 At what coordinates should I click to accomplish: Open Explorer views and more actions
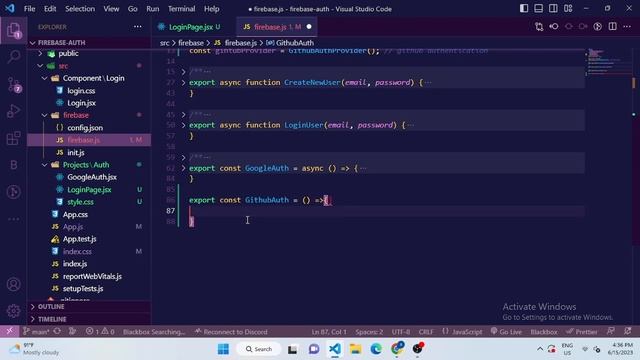coord(138,27)
